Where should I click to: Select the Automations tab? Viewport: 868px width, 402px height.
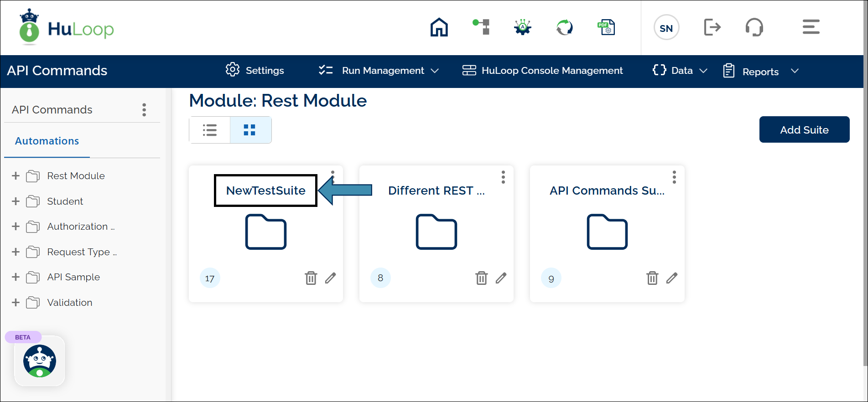[47, 141]
